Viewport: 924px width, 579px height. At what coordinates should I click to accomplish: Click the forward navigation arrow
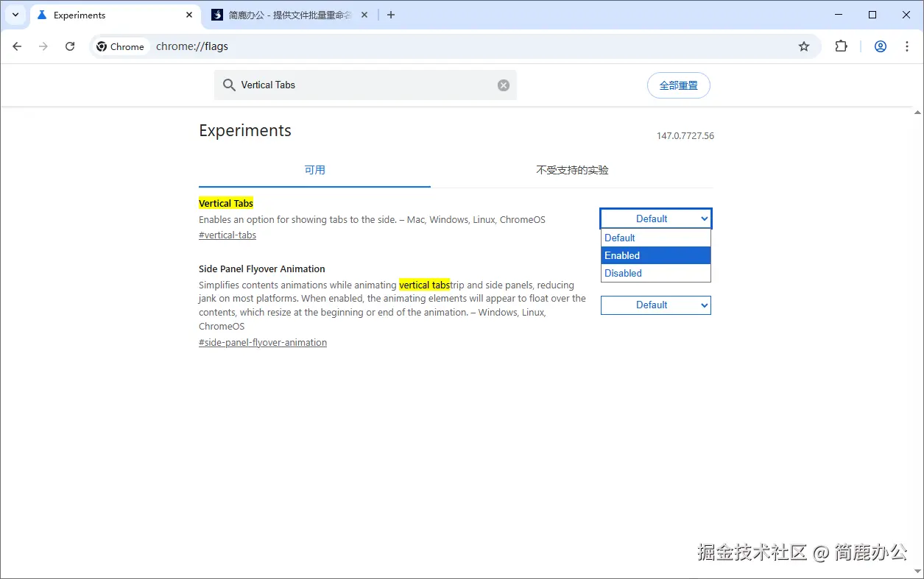pyautogui.click(x=43, y=46)
